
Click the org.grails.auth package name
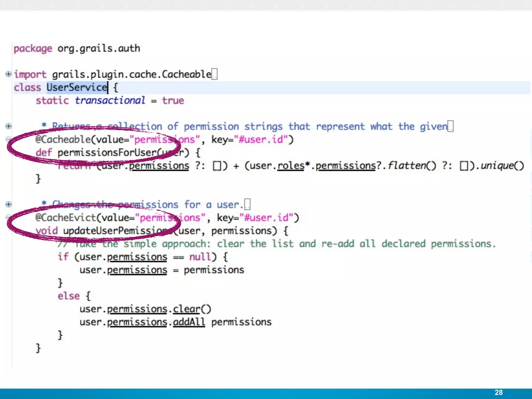(x=99, y=48)
